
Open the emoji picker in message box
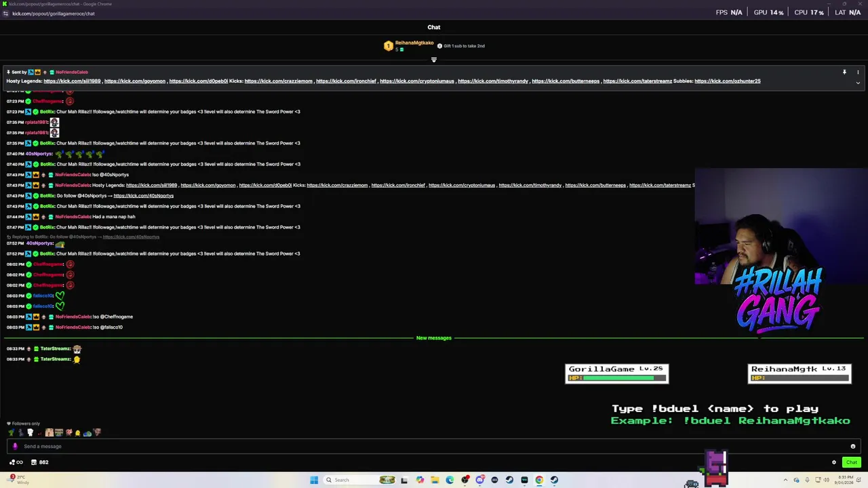click(x=853, y=446)
